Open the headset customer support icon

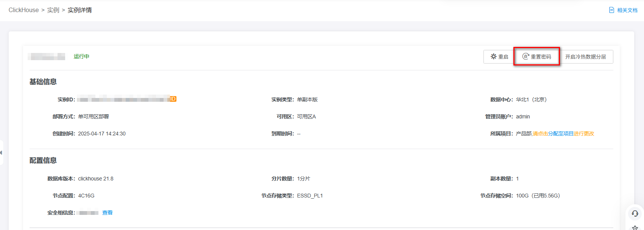pos(635,213)
